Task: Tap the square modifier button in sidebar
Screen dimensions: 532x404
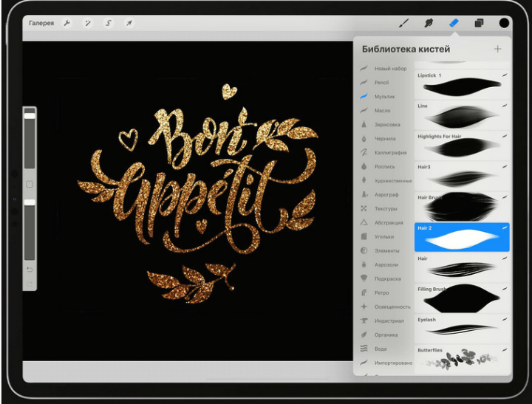Action: pos(30,184)
